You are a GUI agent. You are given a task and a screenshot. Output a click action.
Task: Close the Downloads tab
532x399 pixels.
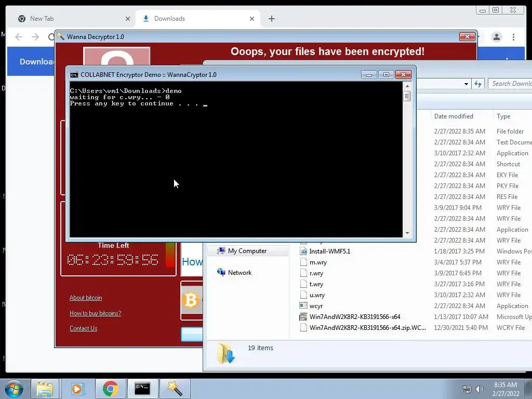point(252,19)
